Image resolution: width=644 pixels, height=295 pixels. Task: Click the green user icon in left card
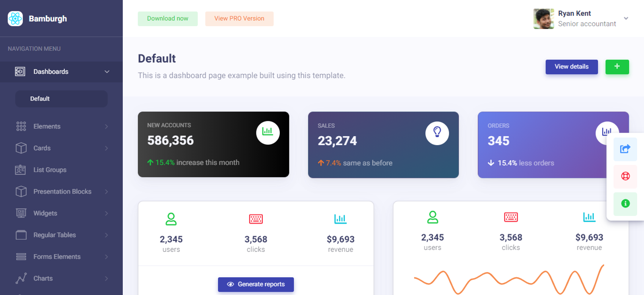coord(171,219)
